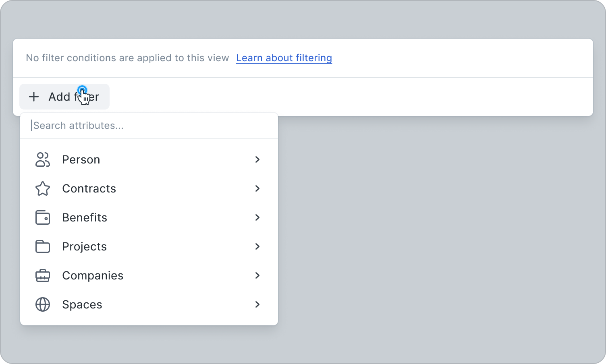Click the globe icon beside Spaces
Image resolution: width=606 pixels, height=364 pixels.
pyautogui.click(x=43, y=304)
